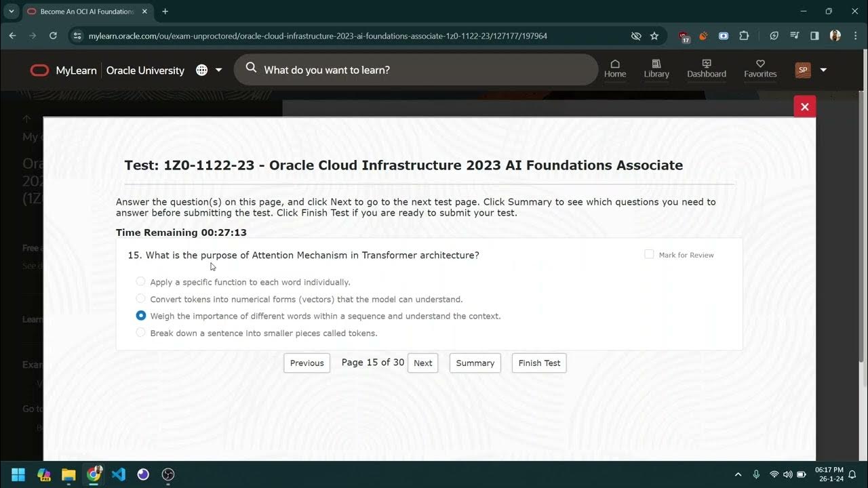Screen dimensions: 868x488
Task: Select 'Apply a specific function to each word'
Action: pyautogui.click(x=140, y=281)
